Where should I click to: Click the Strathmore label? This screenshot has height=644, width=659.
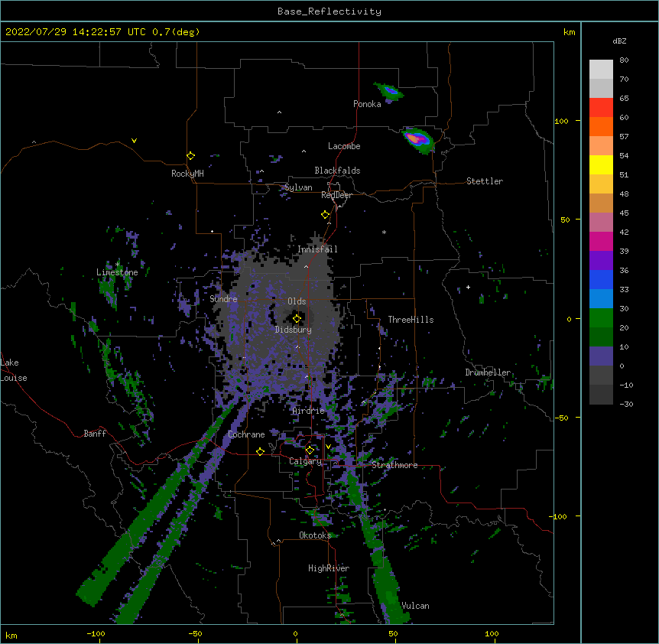[x=394, y=465]
